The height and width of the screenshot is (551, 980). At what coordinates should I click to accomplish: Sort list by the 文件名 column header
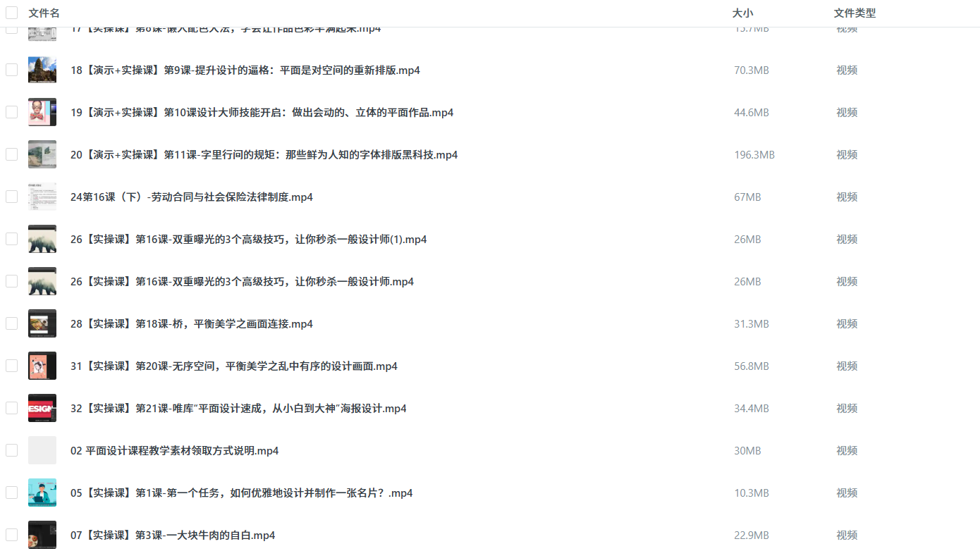click(x=44, y=13)
